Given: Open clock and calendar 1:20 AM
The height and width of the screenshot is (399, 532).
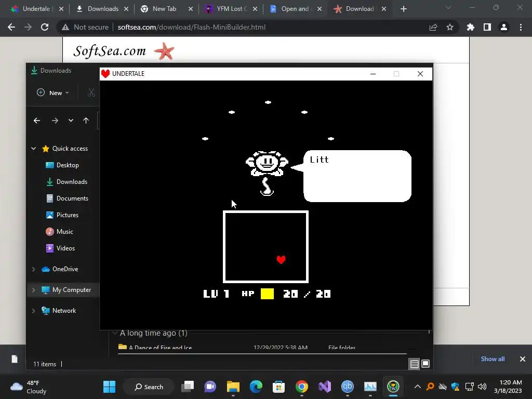Looking at the screenshot, I should point(508,387).
